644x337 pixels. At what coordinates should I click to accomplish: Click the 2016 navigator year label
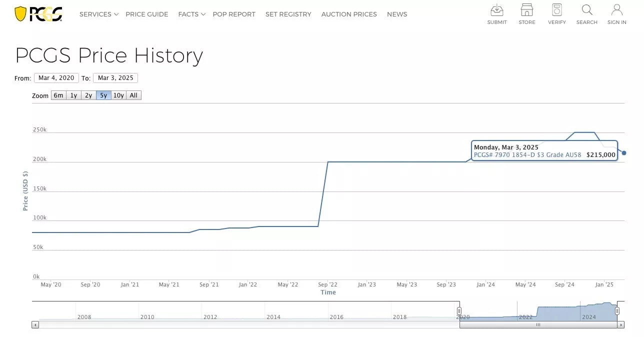coord(336,317)
